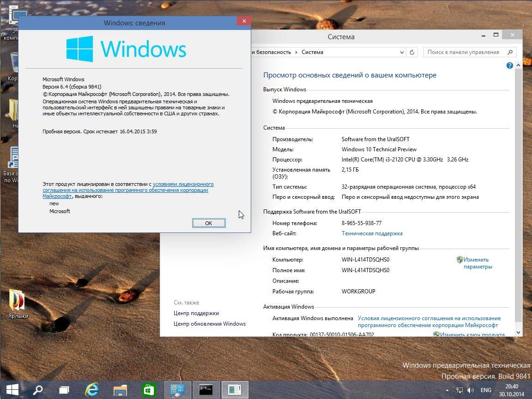Maximize the Система window
This screenshot has width=532, height=399.
point(496,35)
